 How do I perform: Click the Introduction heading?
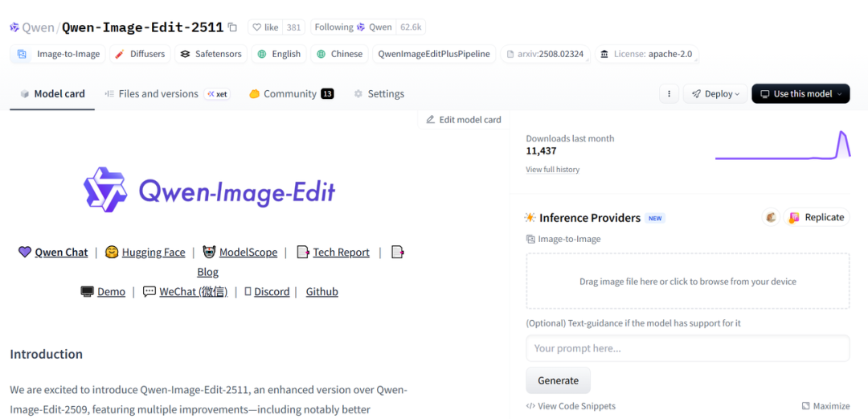point(47,354)
